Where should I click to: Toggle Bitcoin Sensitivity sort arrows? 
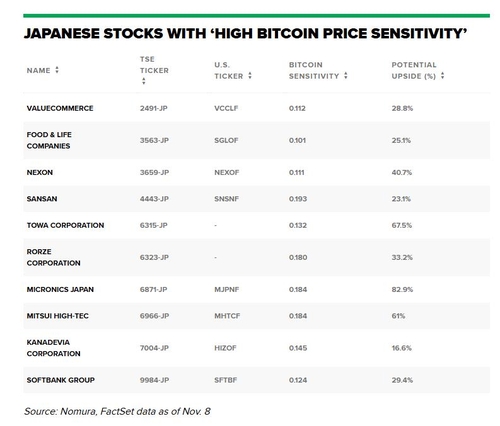[x=346, y=76]
